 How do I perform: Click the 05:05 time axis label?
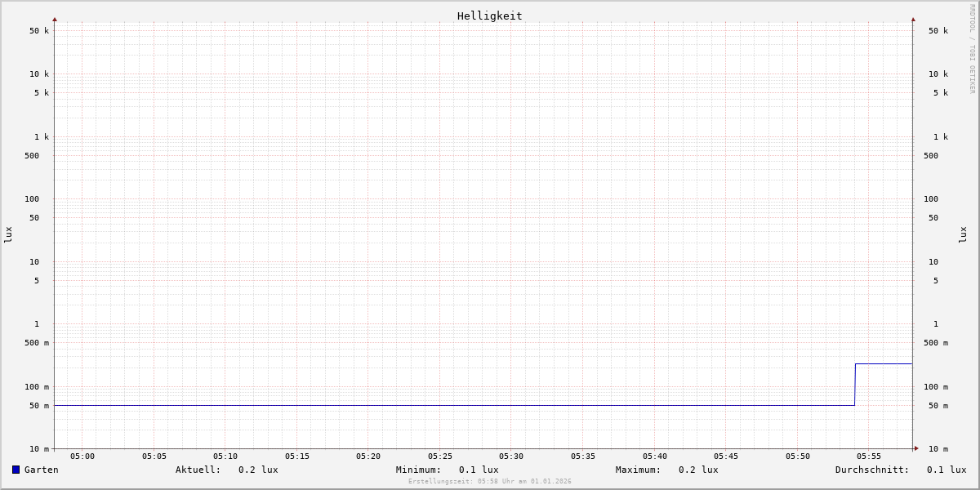(x=154, y=457)
